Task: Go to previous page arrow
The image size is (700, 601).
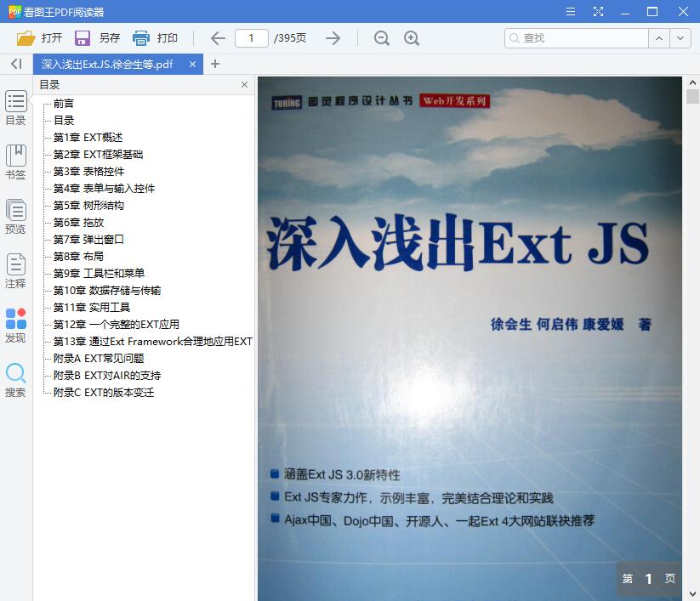Action: pyautogui.click(x=218, y=38)
